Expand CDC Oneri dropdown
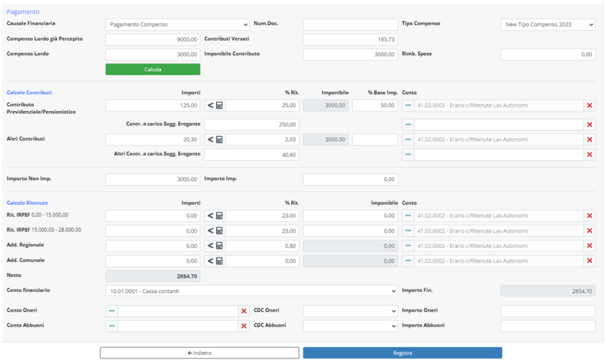Viewport: 606px width, 364px height. [x=350, y=311]
